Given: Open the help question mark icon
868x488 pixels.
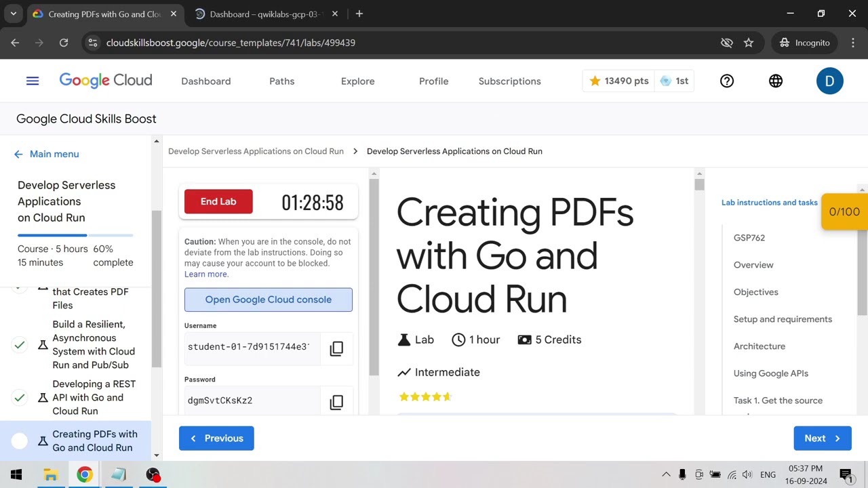Looking at the screenshot, I should pyautogui.click(x=727, y=81).
